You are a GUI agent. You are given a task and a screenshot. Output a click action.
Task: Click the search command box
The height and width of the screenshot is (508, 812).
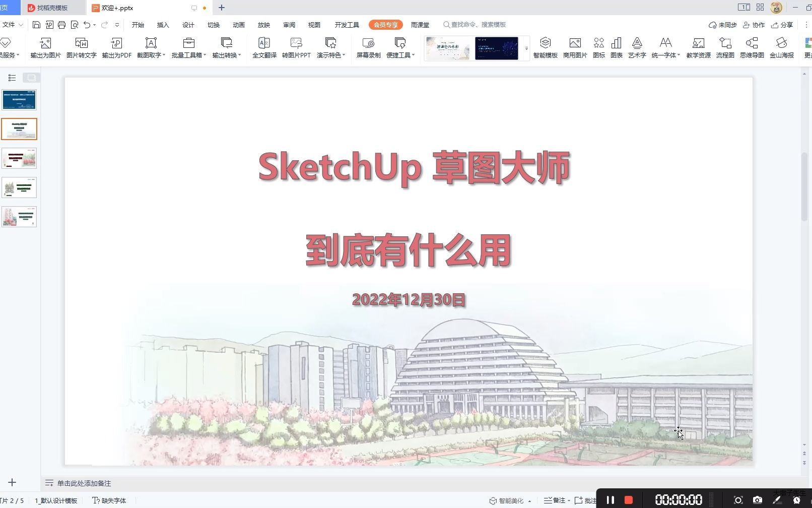[475, 25]
